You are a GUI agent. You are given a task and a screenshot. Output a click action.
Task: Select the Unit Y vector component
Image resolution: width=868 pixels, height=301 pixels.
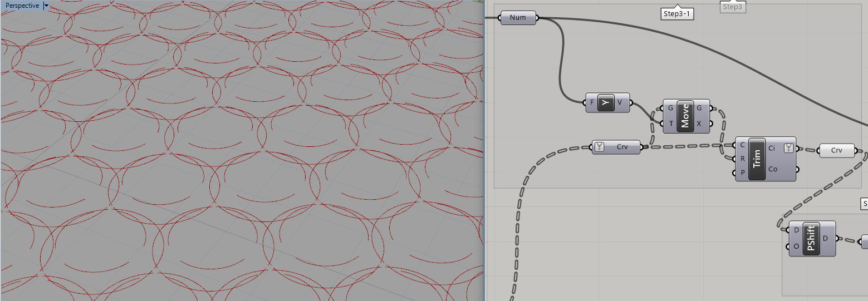click(605, 102)
